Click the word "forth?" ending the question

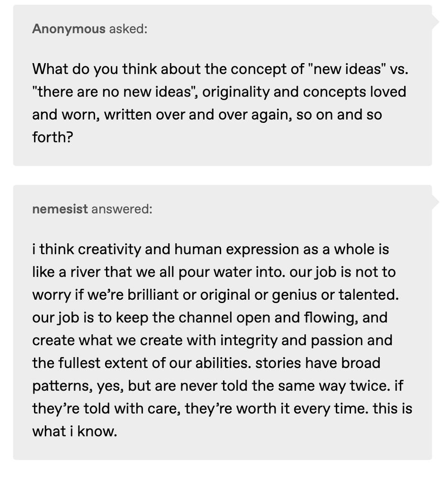(53, 137)
